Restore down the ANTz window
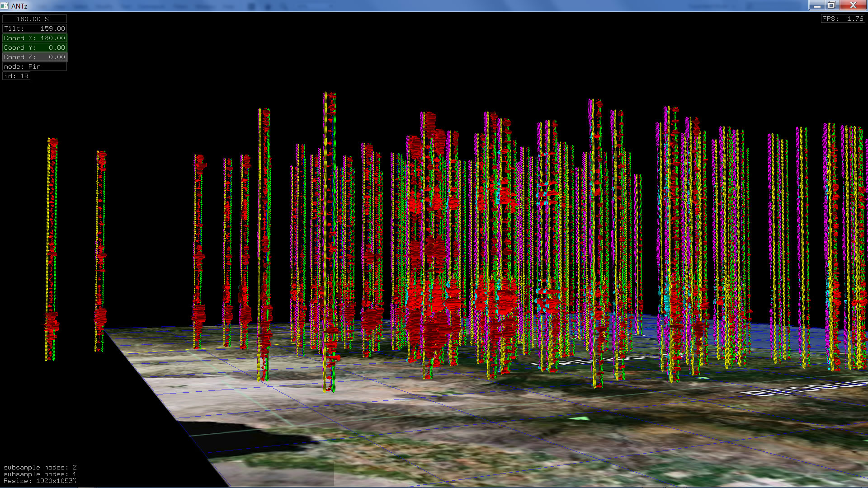The width and height of the screenshot is (868, 488). [831, 5]
